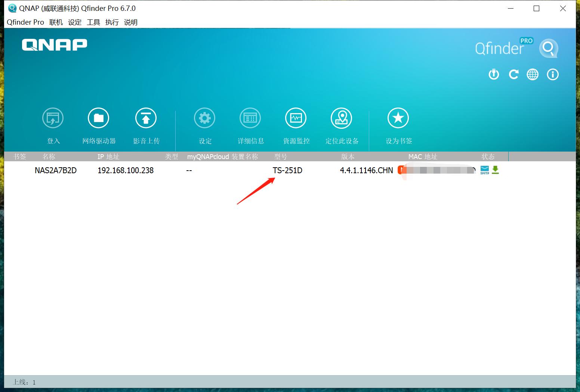Open the 联机 menu
Screen dimensions: 580x392
[x=56, y=22]
